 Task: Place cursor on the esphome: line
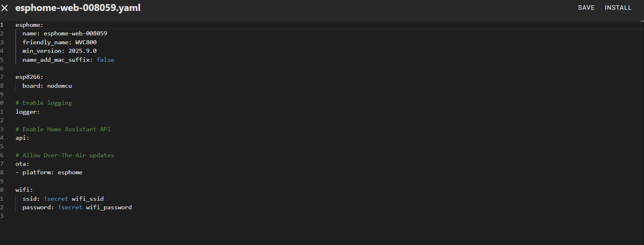(29, 25)
